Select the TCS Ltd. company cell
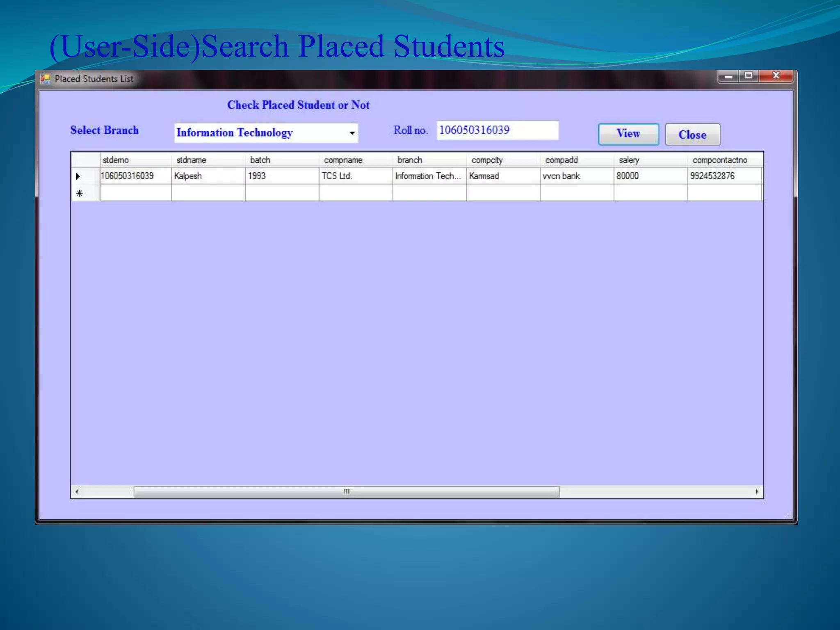The image size is (840, 630). click(356, 176)
